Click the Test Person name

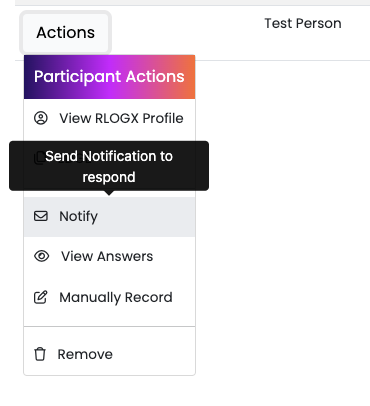(x=303, y=23)
